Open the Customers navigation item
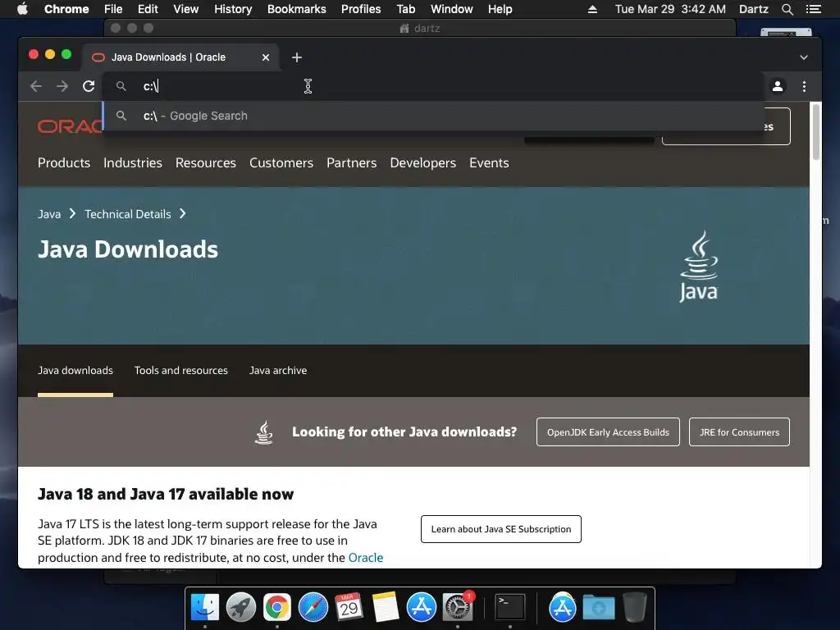This screenshot has height=630, width=840. 281,163
